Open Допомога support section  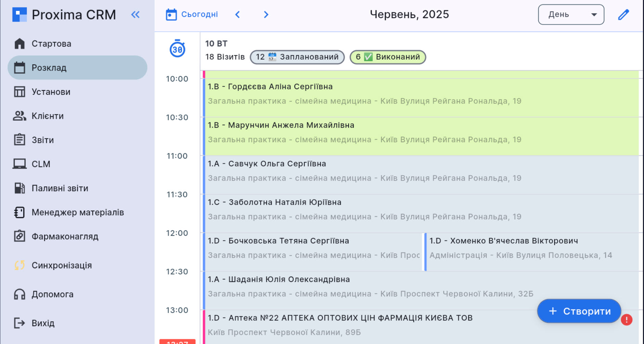click(52, 294)
